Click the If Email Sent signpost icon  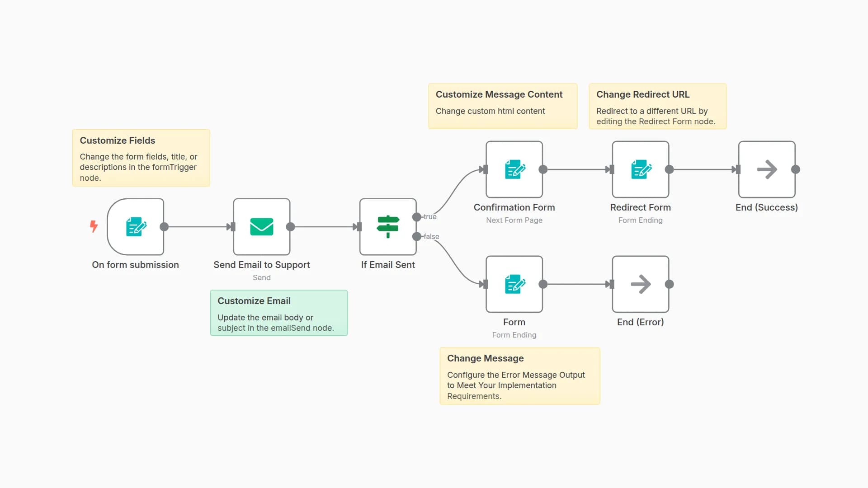pyautogui.click(x=388, y=227)
